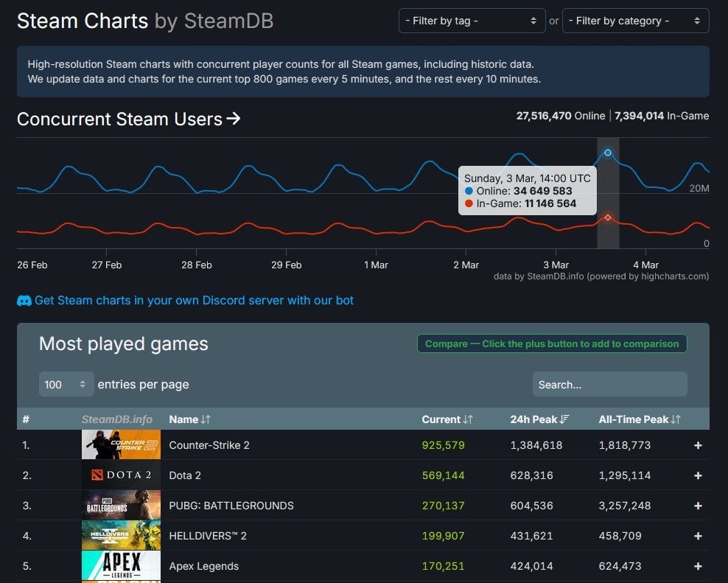728x583 pixels.
Task: Click the Concurrent Steam Users heading link
Action: (129, 119)
